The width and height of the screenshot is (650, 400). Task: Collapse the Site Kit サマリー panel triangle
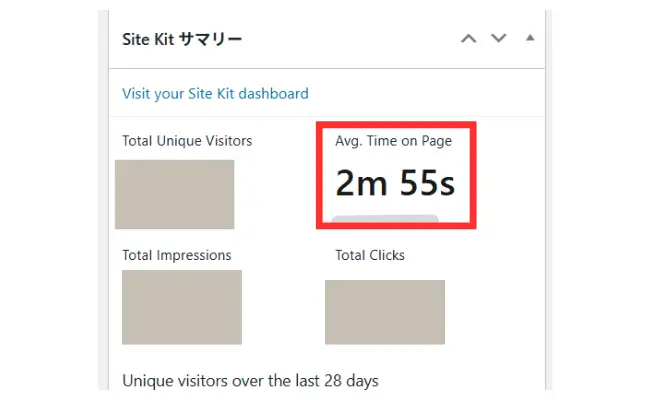(530, 38)
